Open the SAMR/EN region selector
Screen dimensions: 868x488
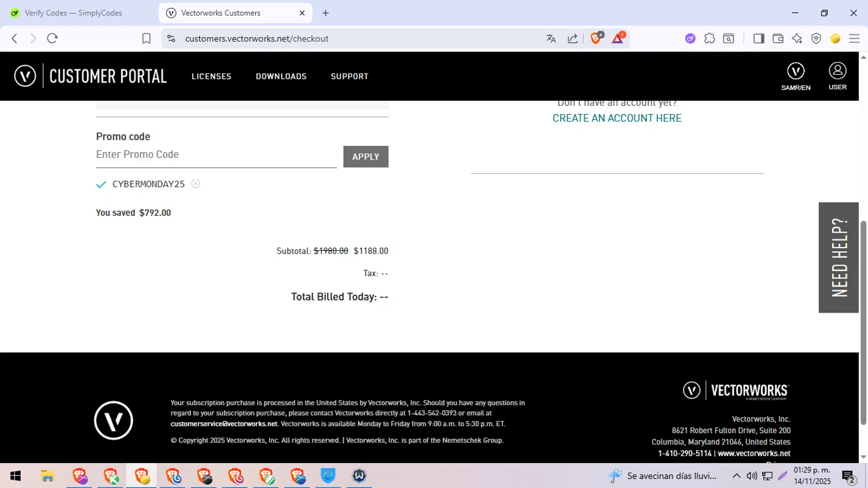[x=796, y=76]
